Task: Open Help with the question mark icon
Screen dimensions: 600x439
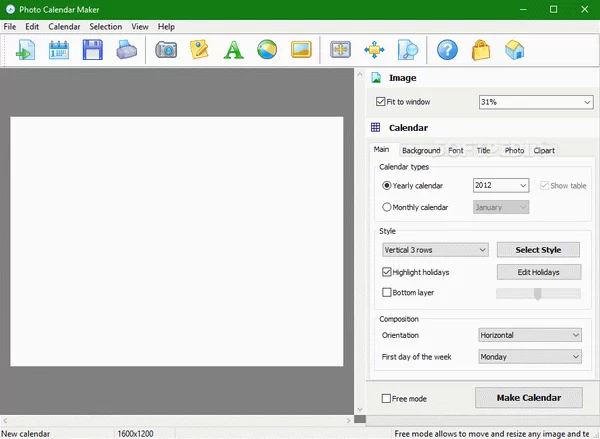Action: (447, 50)
